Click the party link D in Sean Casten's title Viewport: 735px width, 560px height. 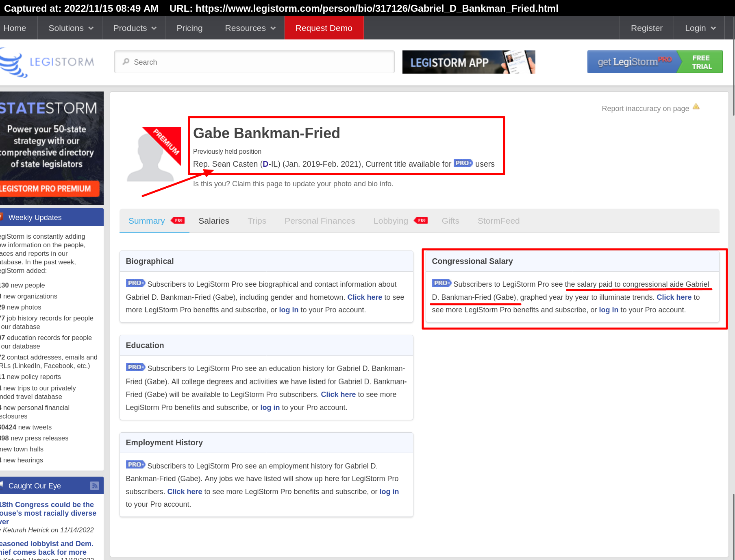point(265,164)
